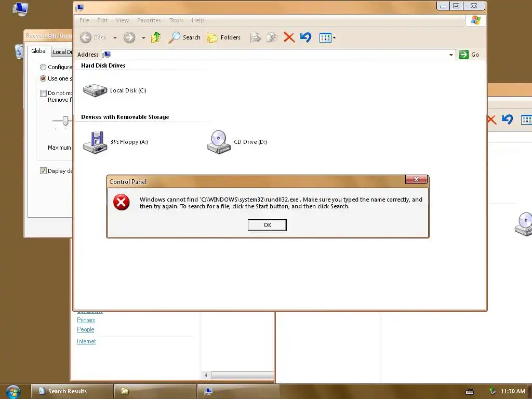Click the Recycle Bin maximum size slider
This screenshot has width=532, height=399.
click(65, 121)
